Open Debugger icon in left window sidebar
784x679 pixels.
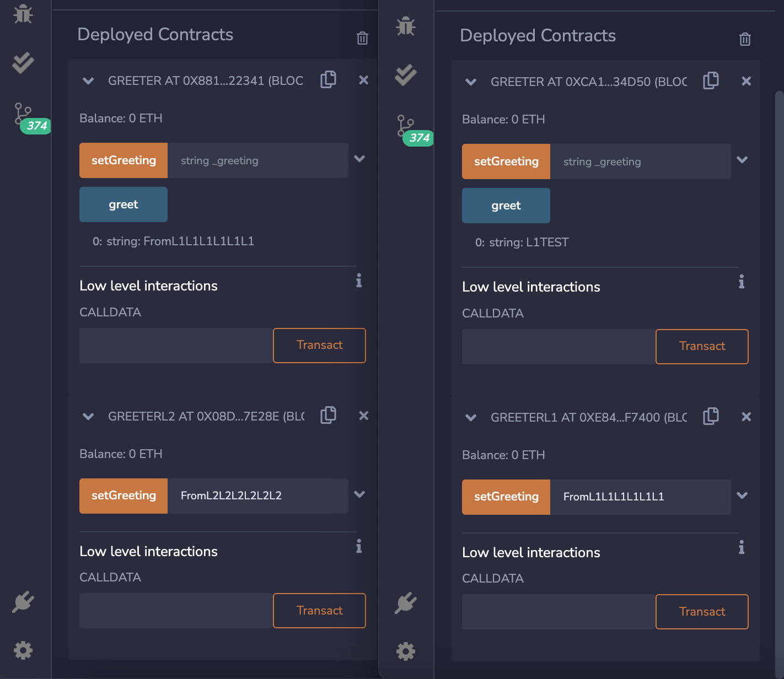(x=23, y=14)
